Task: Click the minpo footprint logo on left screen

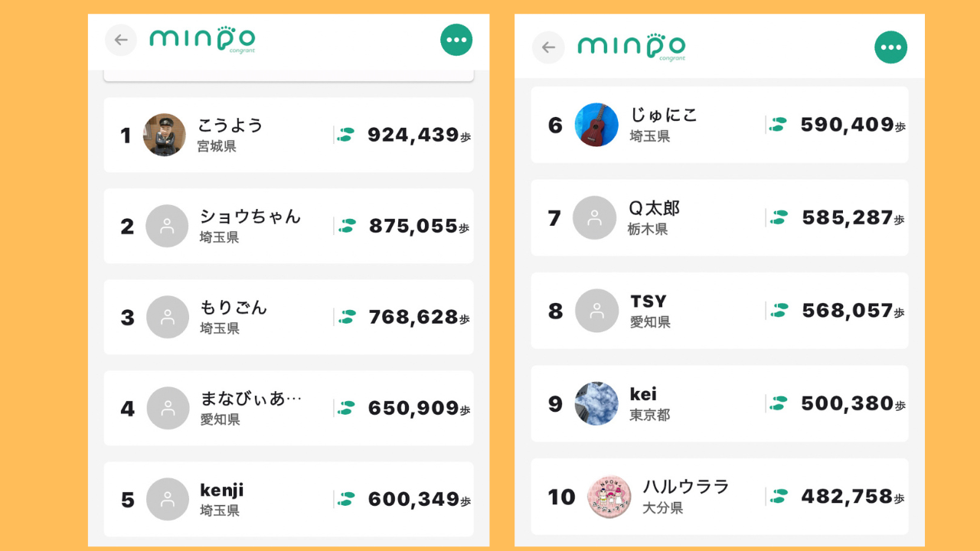Action: [x=202, y=39]
